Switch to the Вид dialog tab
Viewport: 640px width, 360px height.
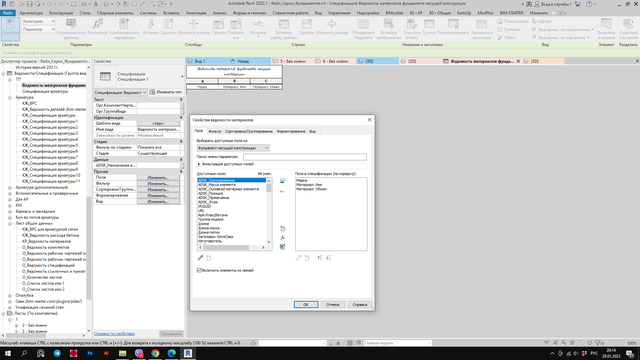coord(312,131)
